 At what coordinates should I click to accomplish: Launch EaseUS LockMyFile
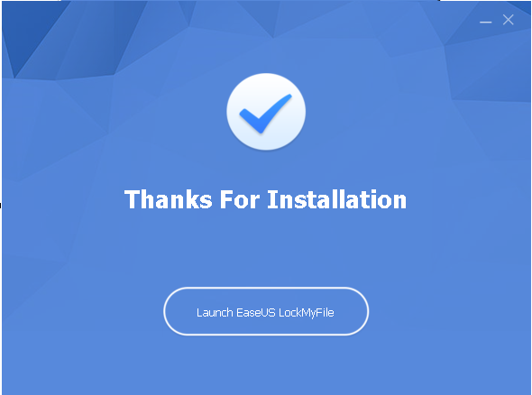pyautogui.click(x=266, y=311)
